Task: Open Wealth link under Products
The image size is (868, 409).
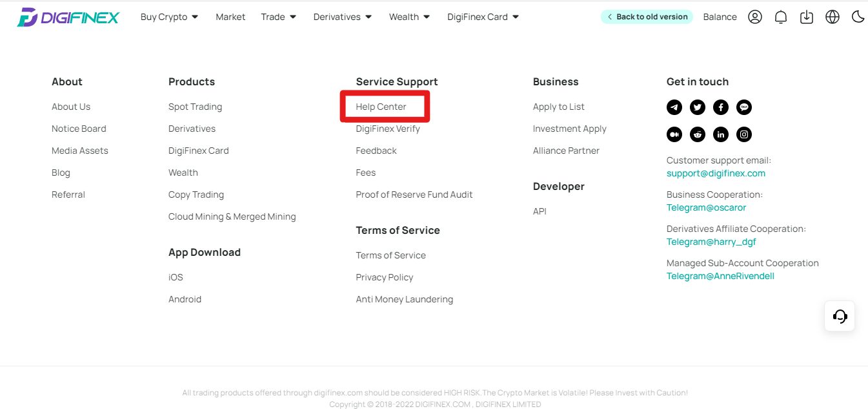Action: 183,173
